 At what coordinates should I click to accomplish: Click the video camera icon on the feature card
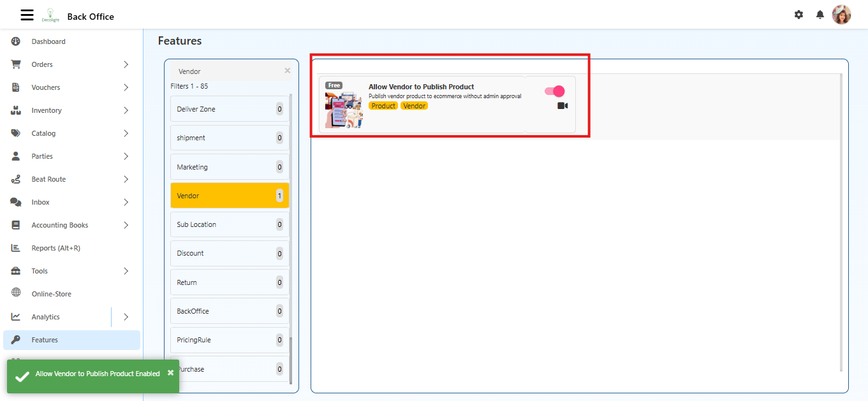click(x=562, y=106)
